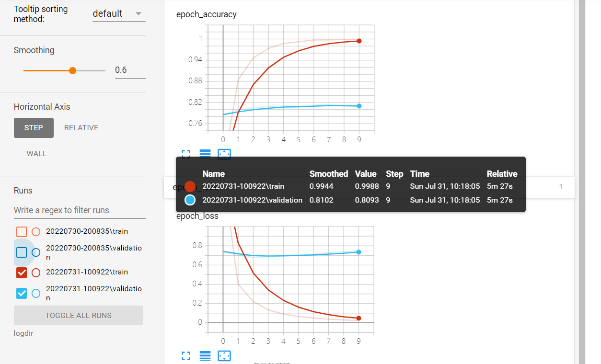
Task: Click the Runs heading
Action: point(23,191)
